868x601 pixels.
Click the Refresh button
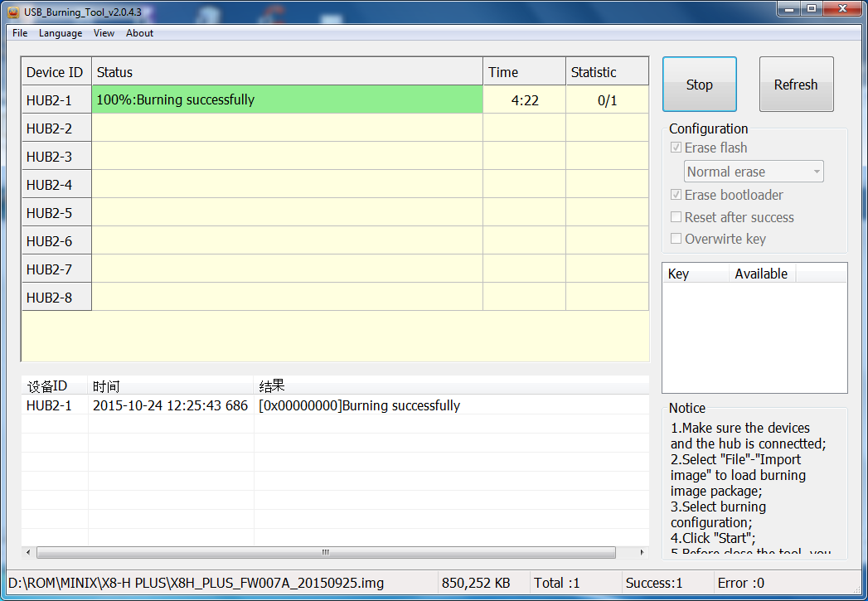pyautogui.click(x=796, y=85)
